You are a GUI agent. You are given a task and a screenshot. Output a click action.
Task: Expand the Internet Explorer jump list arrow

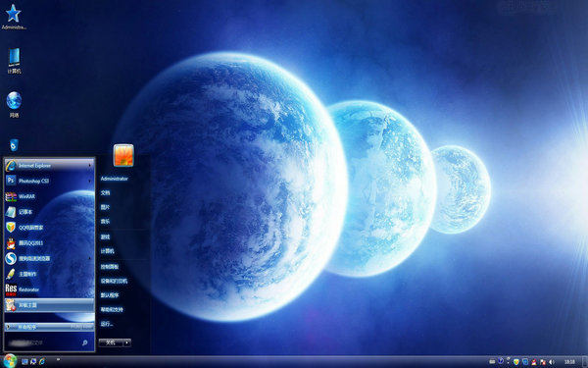tap(89, 165)
